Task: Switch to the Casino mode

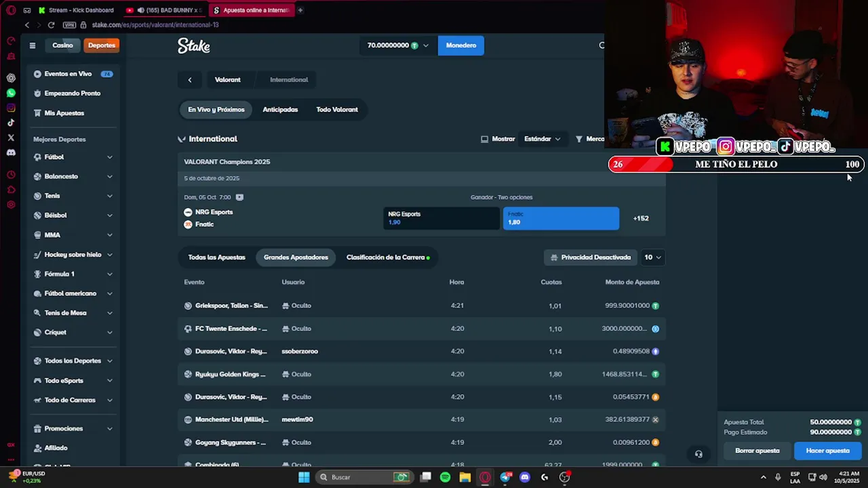Action: [x=62, y=45]
